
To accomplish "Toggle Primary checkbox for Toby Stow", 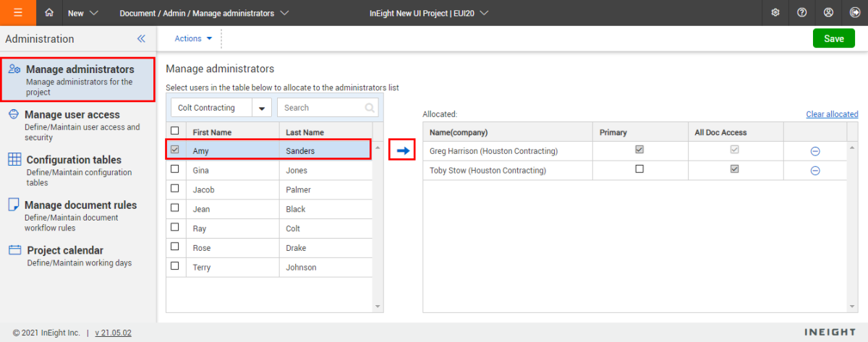I will point(639,169).
